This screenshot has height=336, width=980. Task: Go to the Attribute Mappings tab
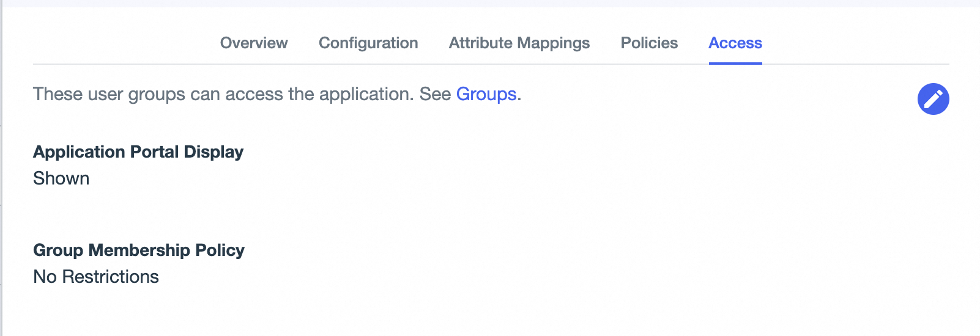(x=519, y=43)
